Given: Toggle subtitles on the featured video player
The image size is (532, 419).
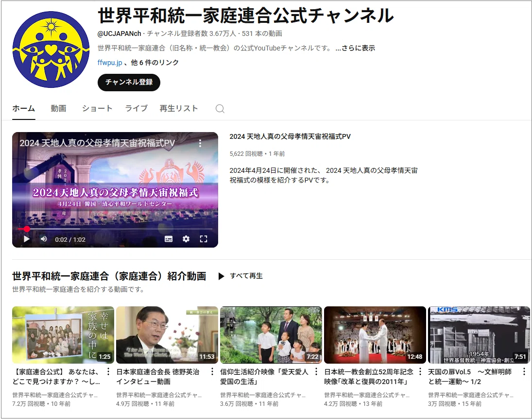Looking at the screenshot, I should [169, 239].
